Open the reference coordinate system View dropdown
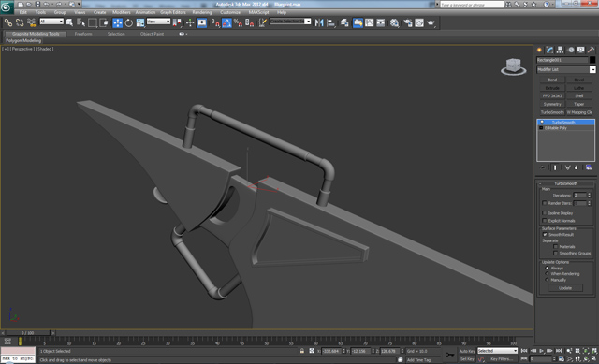599x364 pixels. coord(158,22)
